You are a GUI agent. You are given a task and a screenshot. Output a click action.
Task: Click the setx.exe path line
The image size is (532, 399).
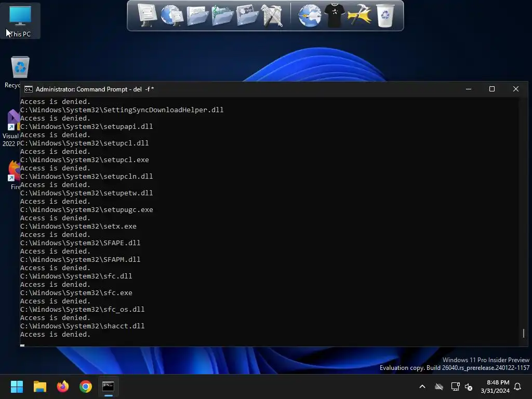click(x=78, y=227)
